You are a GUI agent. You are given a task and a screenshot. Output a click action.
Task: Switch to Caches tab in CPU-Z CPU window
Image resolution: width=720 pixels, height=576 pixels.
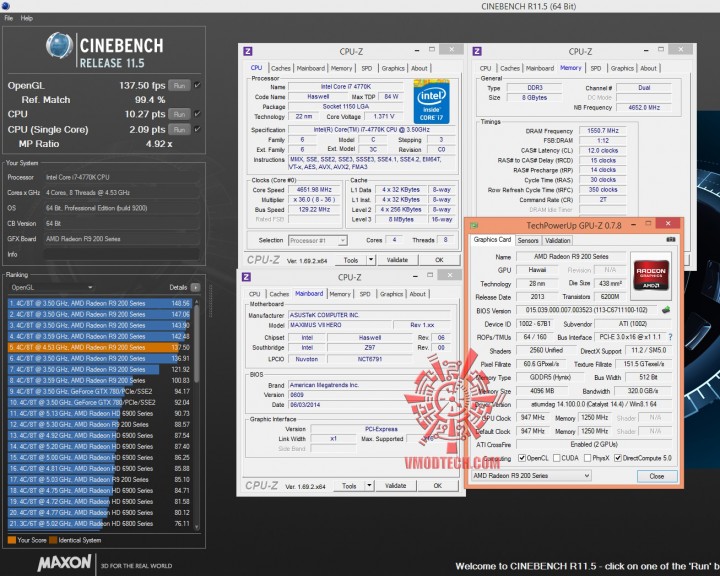[x=281, y=68]
